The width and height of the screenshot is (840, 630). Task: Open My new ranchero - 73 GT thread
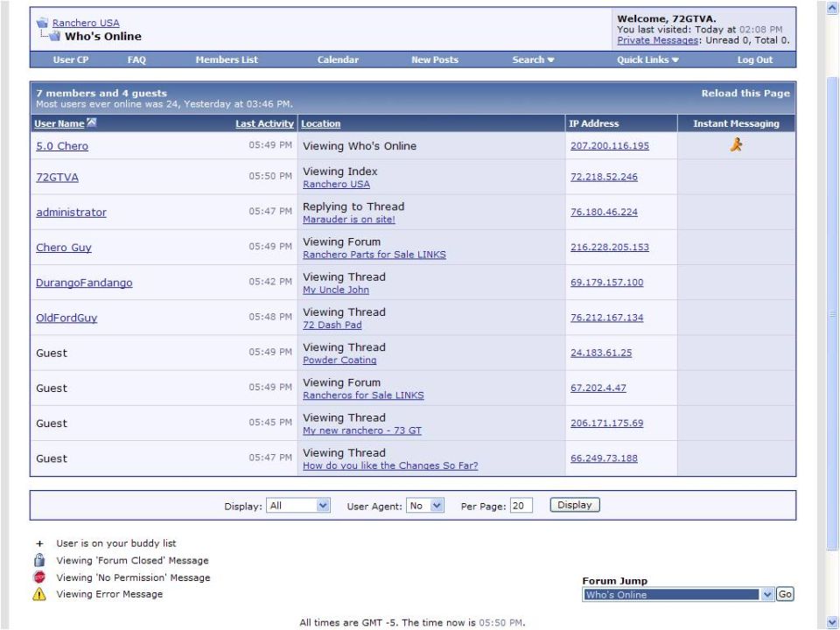pos(362,430)
